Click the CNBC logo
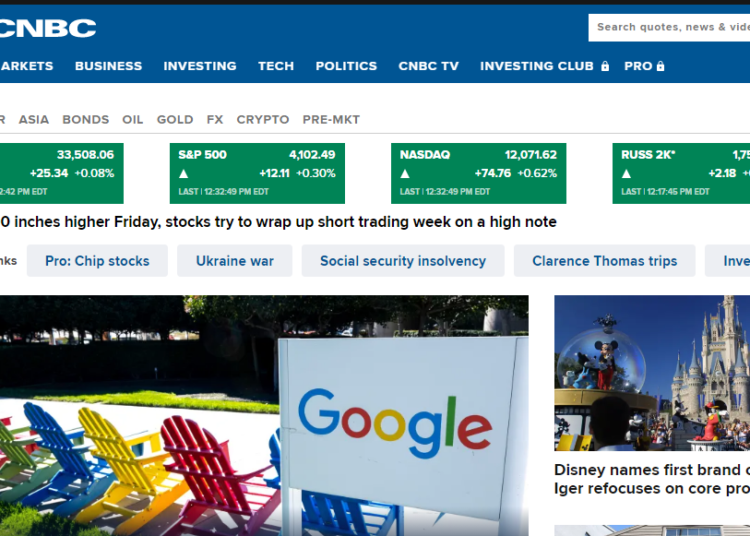 point(48,28)
